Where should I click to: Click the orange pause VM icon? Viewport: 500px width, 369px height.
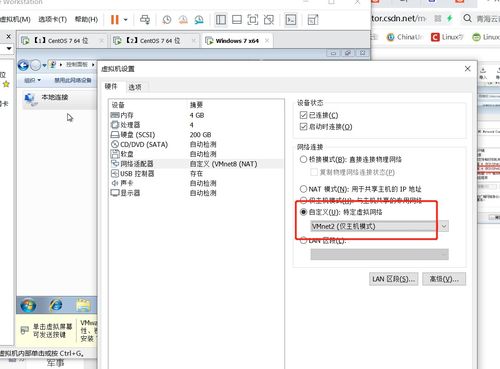pos(115,20)
